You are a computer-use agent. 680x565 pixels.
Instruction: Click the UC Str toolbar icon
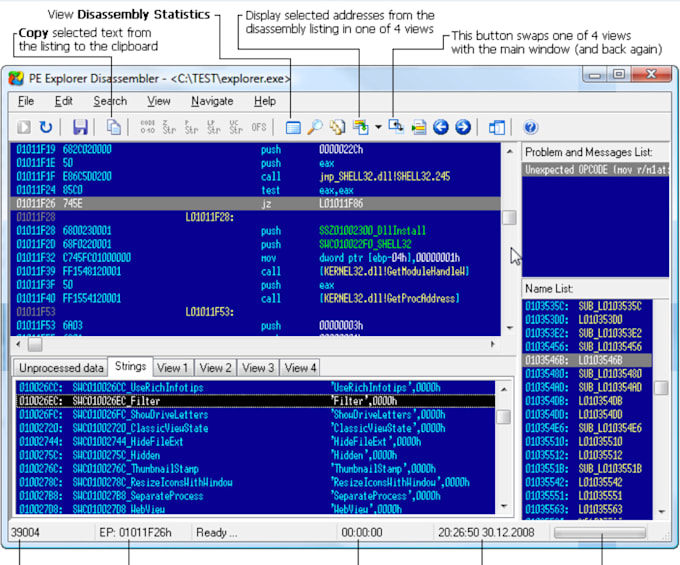[236, 127]
